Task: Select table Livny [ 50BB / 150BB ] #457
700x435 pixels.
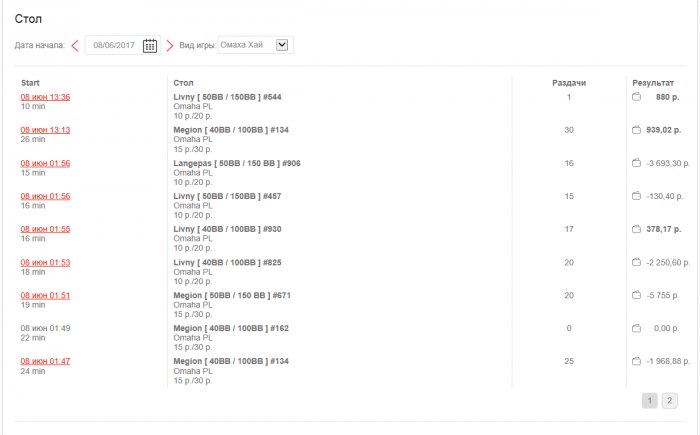Action: click(227, 196)
